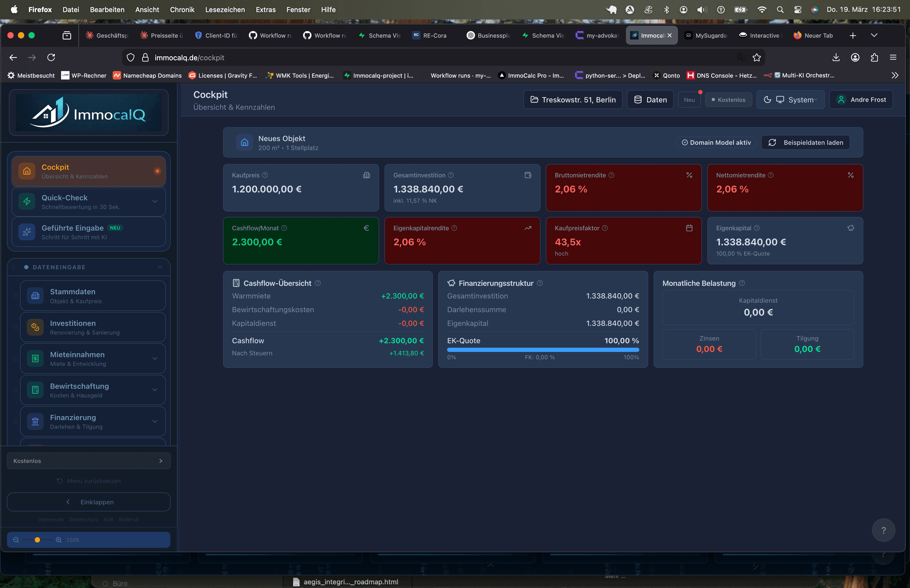Image resolution: width=910 pixels, height=588 pixels.
Task: Open Geführte Eingabe in the sidebar
Action: click(x=88, y=232)
